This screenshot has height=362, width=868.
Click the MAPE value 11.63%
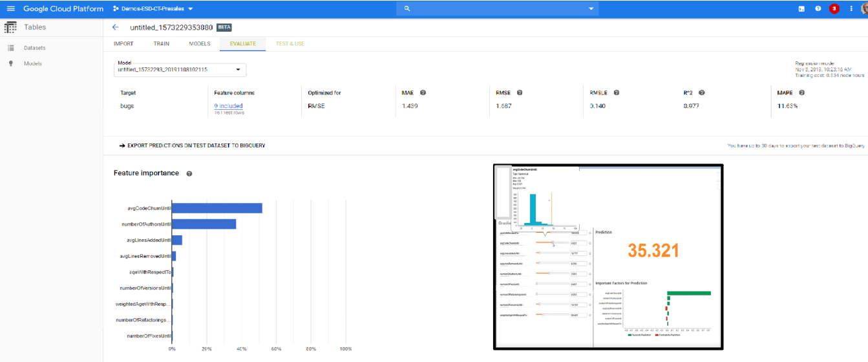pos(787,106)
